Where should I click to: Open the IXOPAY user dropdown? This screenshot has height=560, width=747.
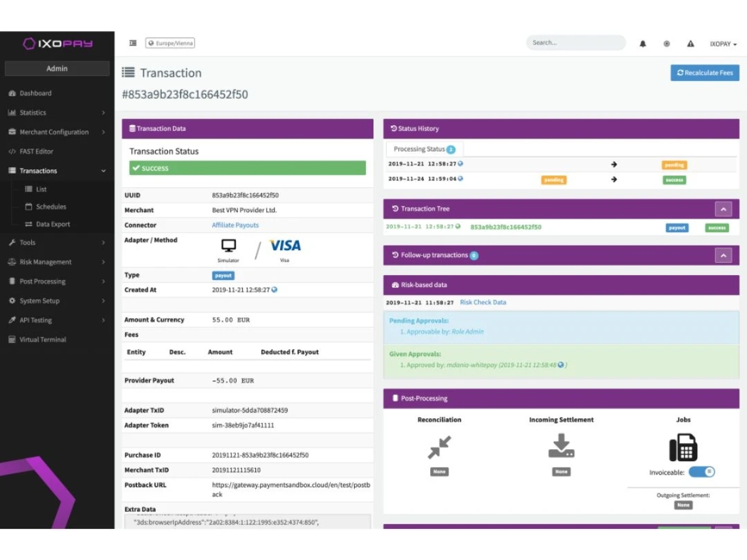(723, 44)
